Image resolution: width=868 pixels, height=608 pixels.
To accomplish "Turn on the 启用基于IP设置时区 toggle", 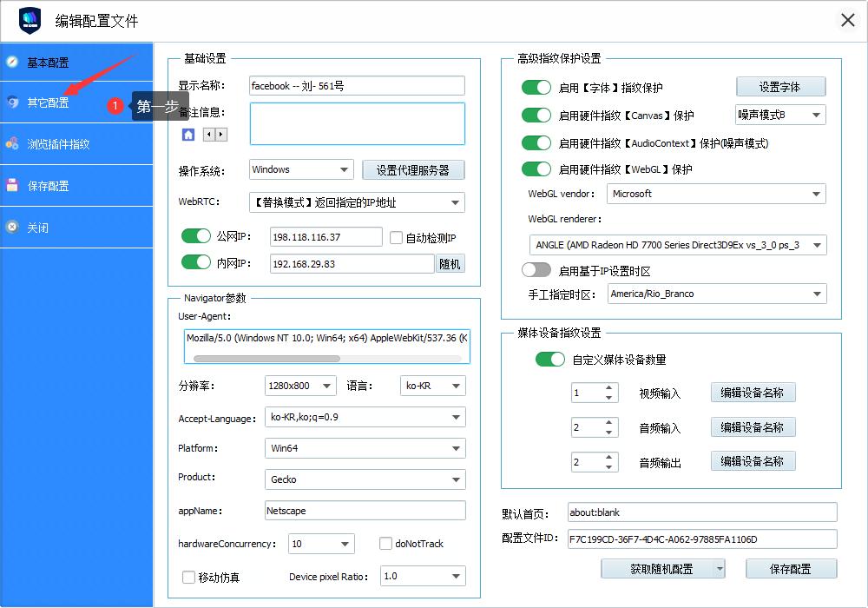I will click(536, 270).
